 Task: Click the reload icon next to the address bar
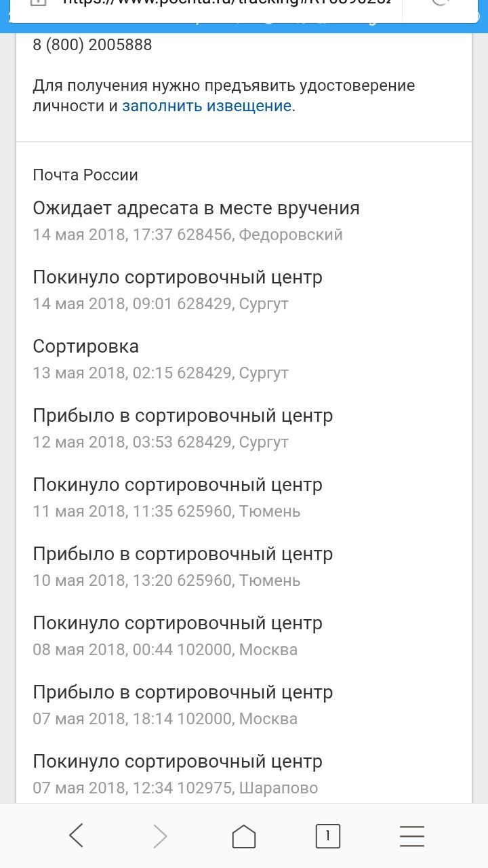click(x=441, y=5)
